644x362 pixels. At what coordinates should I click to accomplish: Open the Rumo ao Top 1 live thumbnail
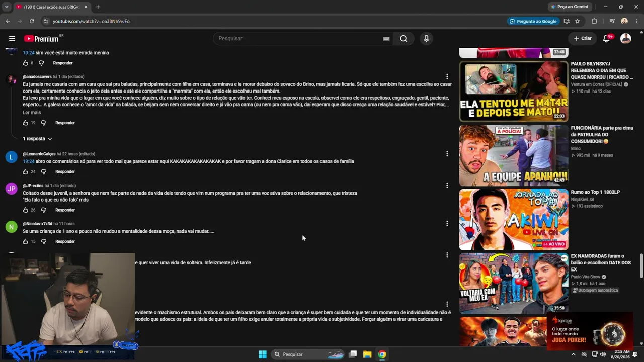pyautogui.click(x=514, y=219)
